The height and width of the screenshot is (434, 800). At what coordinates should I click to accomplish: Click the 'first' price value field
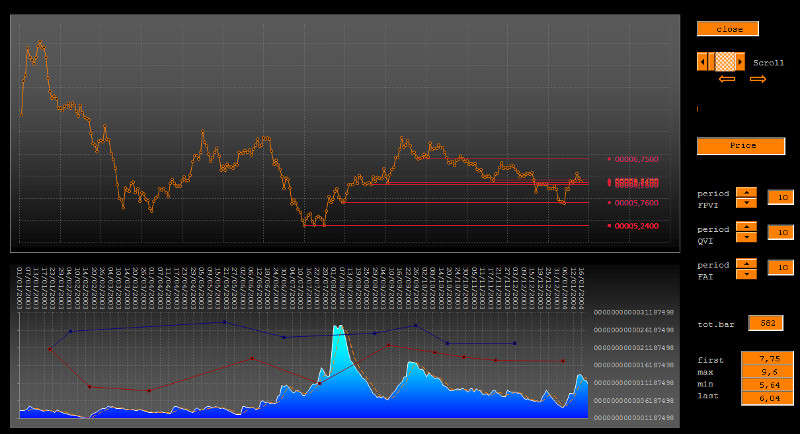tap(767, 358)
